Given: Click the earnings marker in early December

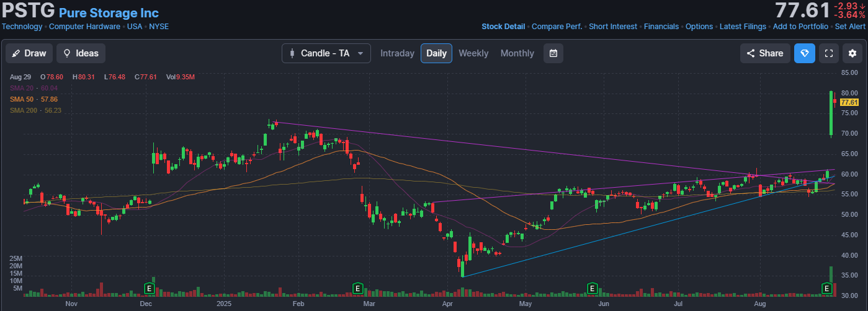Looking at the screenshot, I should pyautogui.click(x=149, y=288).
